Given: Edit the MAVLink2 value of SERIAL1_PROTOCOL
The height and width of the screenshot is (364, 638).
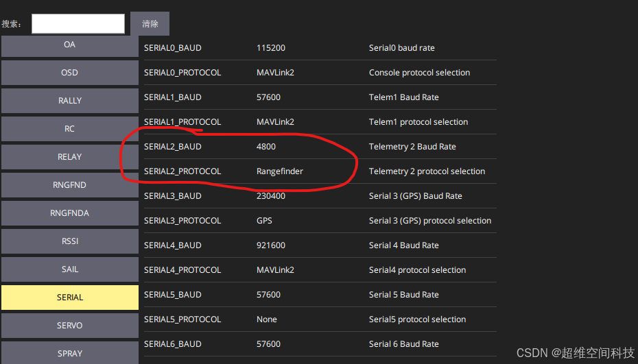Looking at the screenshot, I should click(275, 122).
